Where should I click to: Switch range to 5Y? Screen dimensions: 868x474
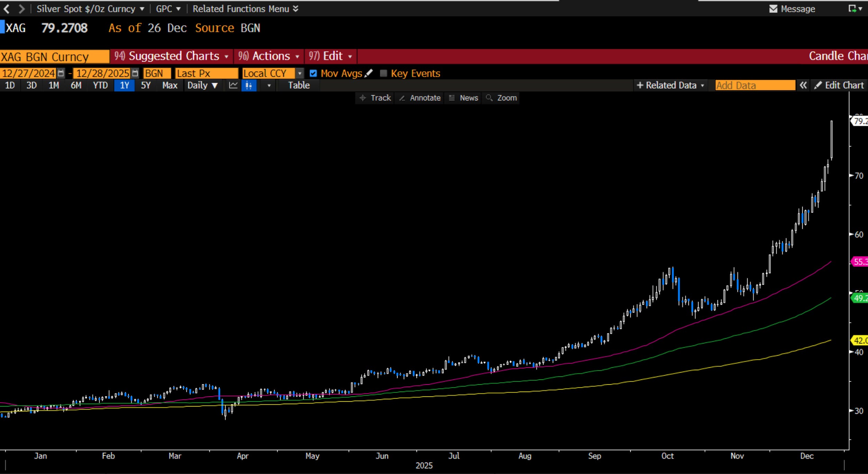pyautogui.click(x=146, y=85)
